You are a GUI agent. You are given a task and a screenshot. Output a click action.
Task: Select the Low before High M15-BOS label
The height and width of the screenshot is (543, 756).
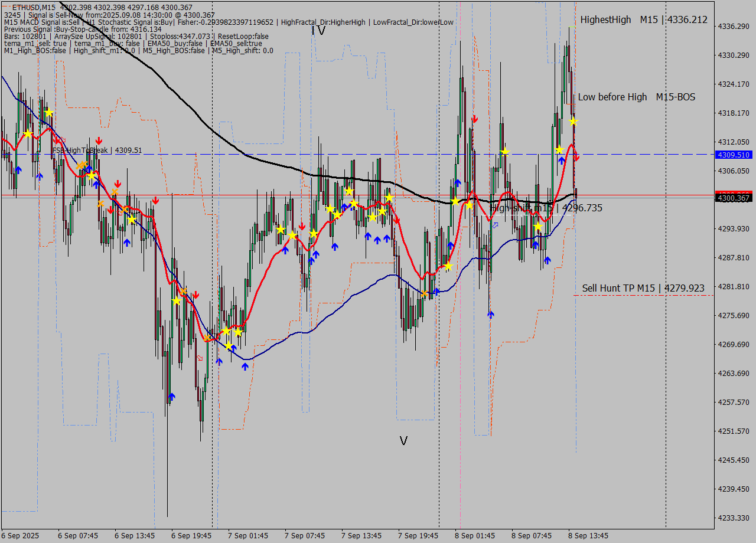point(636,97)
